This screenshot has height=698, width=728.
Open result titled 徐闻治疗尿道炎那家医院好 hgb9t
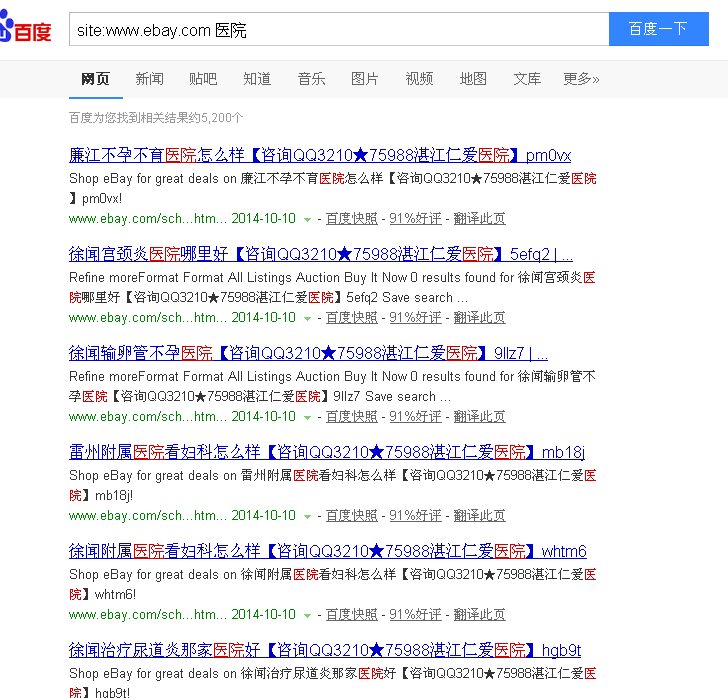(325, 650)
